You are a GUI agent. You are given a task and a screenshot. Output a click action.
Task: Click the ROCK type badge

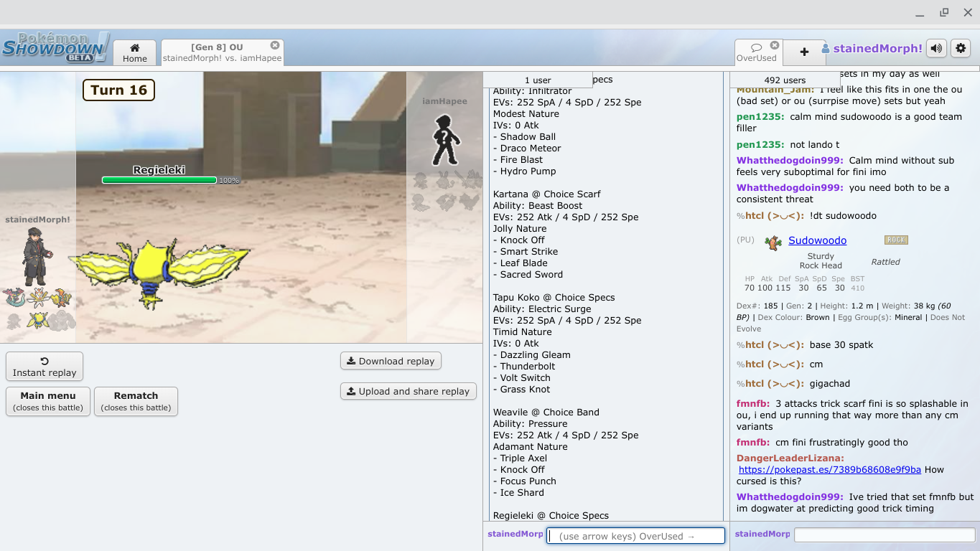[x=896, y=240]
